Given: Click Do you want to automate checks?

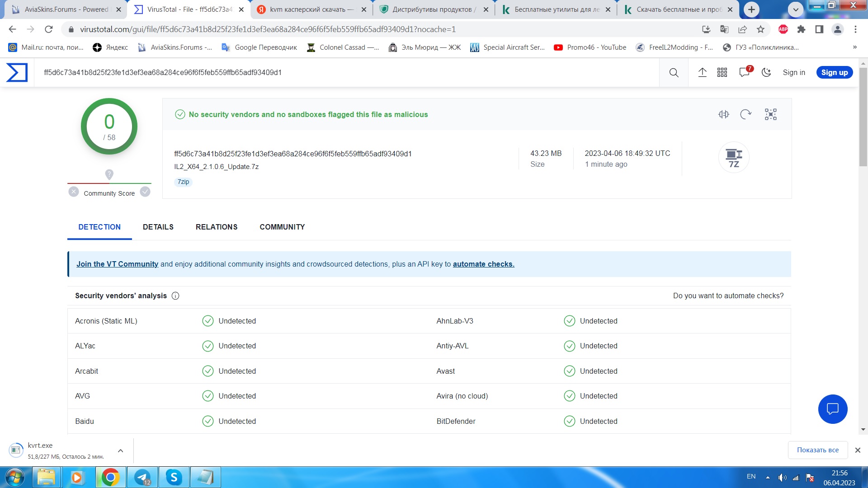Looking at the screenshot, I should tap(728, 296).
